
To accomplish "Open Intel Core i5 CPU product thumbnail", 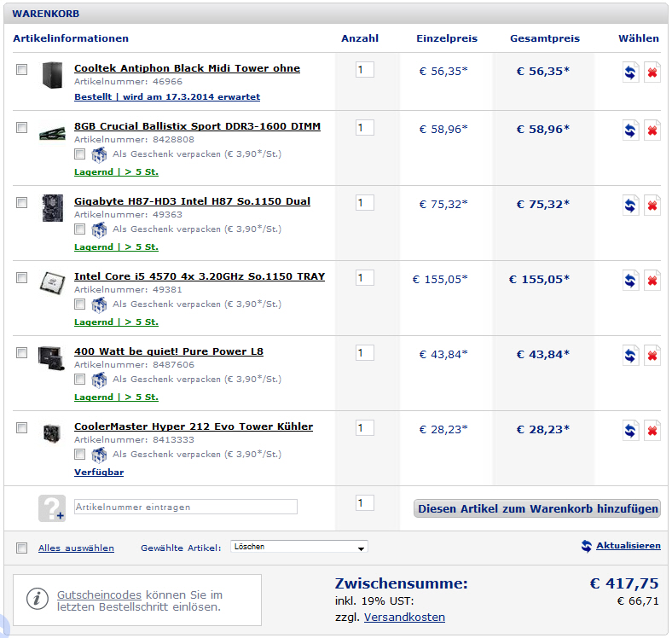I will point(52,283).
